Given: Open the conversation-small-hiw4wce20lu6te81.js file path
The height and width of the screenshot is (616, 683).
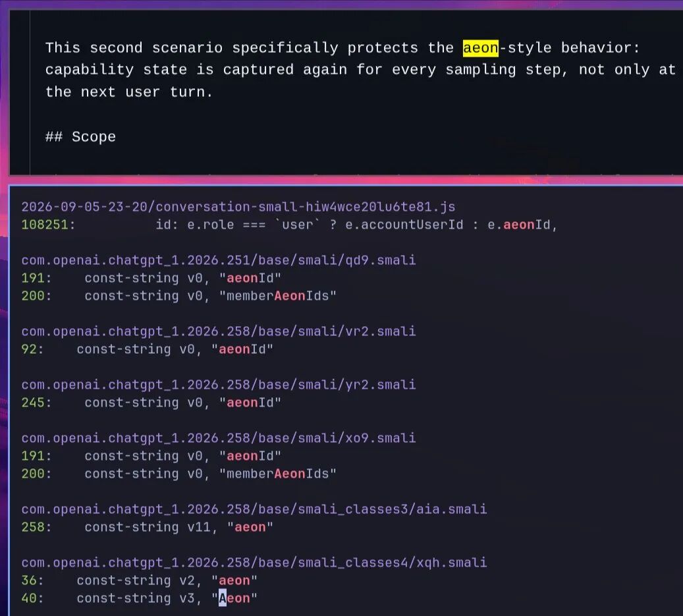Looking at the screenshot, I should 238,206.
